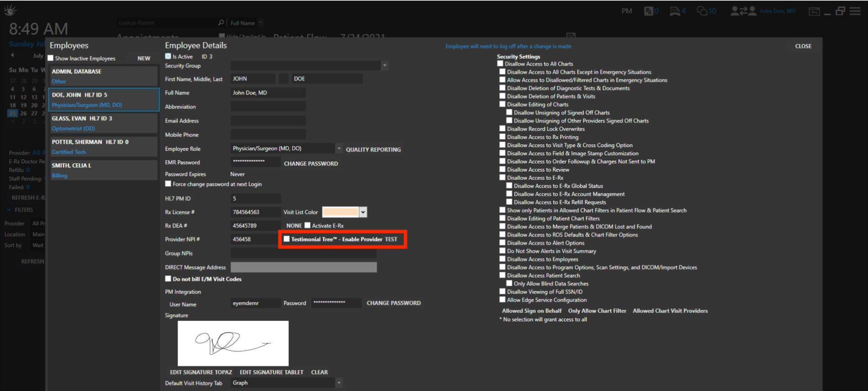Open the hamburger menu icon

855,11
